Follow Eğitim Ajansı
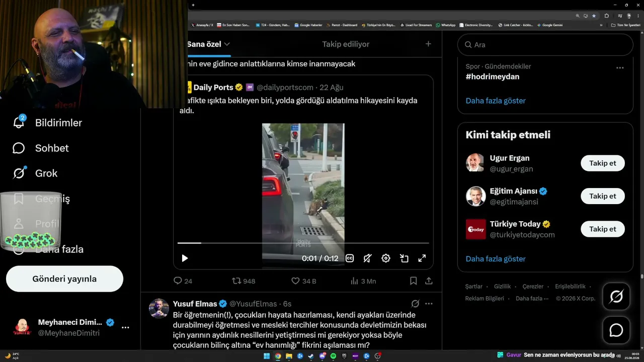 (x=603, y=196)
